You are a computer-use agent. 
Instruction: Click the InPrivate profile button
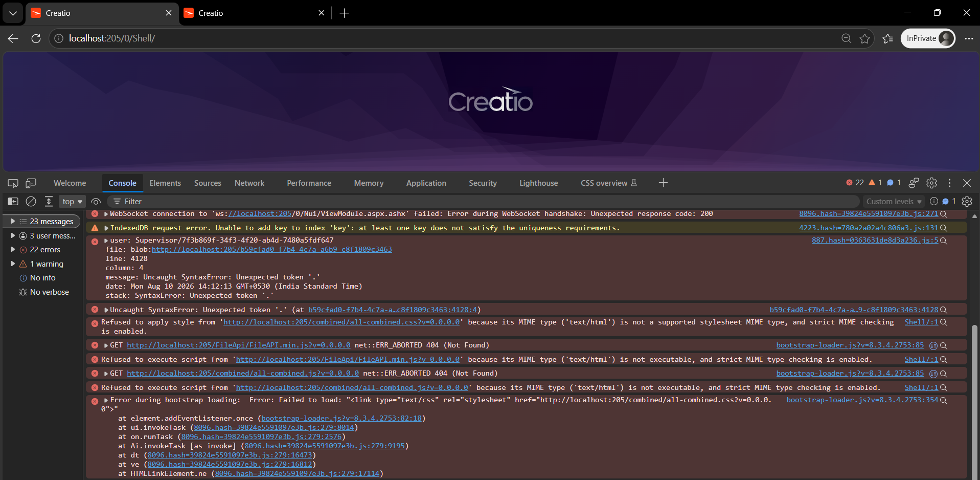[928, 38]
